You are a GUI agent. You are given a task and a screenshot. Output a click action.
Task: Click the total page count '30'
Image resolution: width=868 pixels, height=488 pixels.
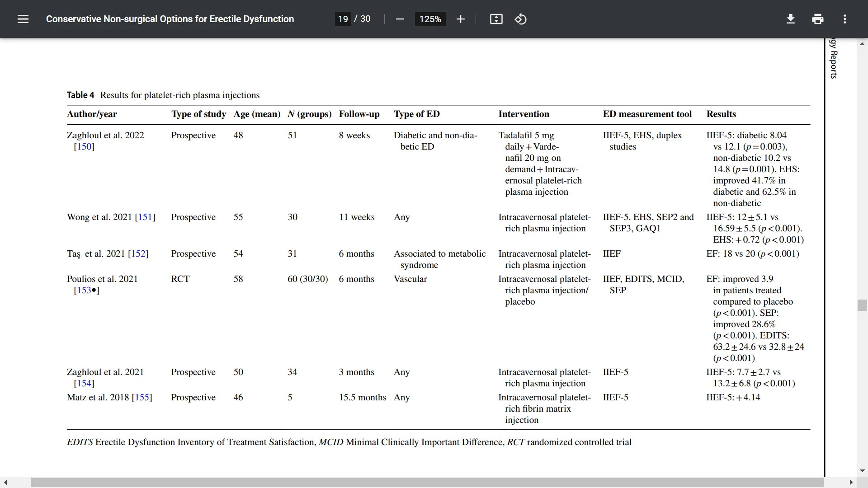point(365,19)
